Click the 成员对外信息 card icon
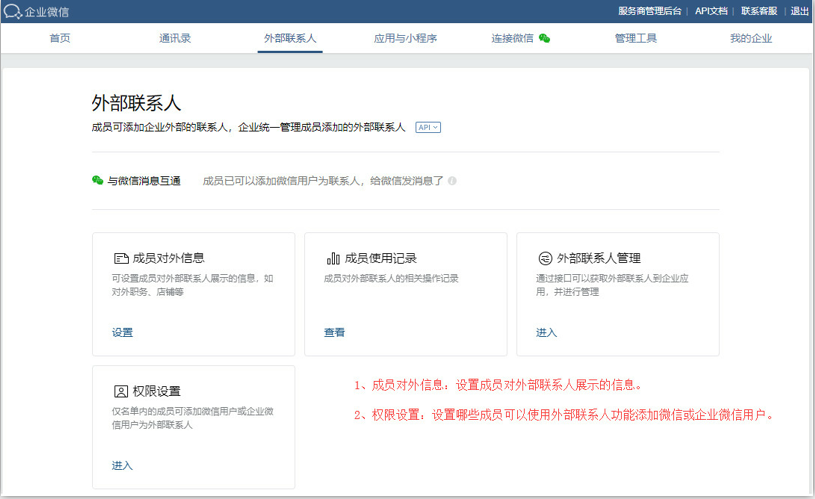815x499 pixels. [x=121, y=258]
